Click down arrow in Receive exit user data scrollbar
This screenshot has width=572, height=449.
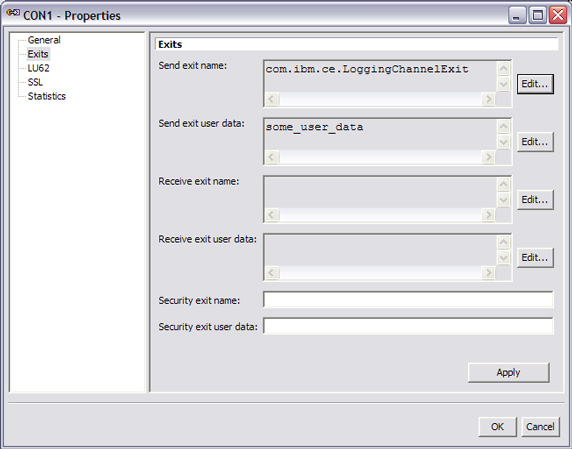tap(503, 258)
